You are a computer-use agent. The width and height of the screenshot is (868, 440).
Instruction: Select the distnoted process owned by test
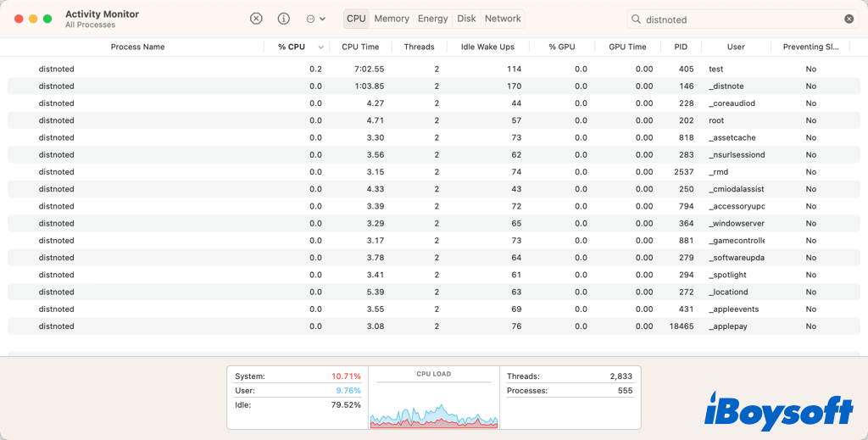coord(57,69)
